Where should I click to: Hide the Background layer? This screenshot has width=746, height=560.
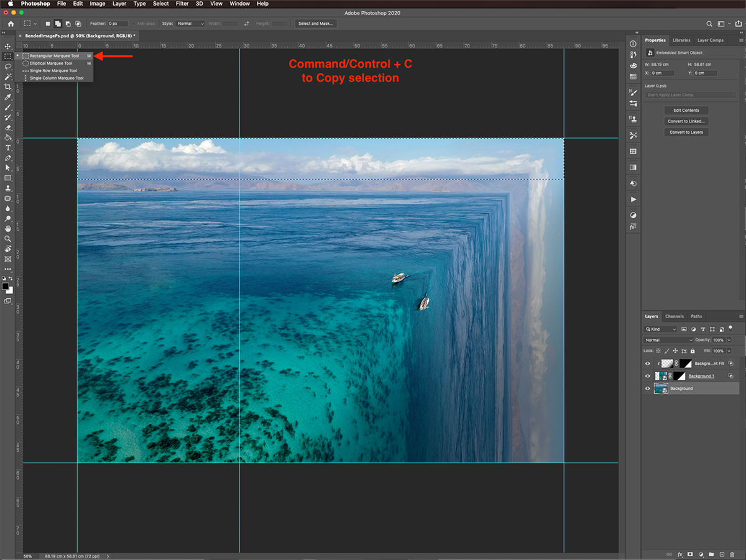(x=647, y=388)
